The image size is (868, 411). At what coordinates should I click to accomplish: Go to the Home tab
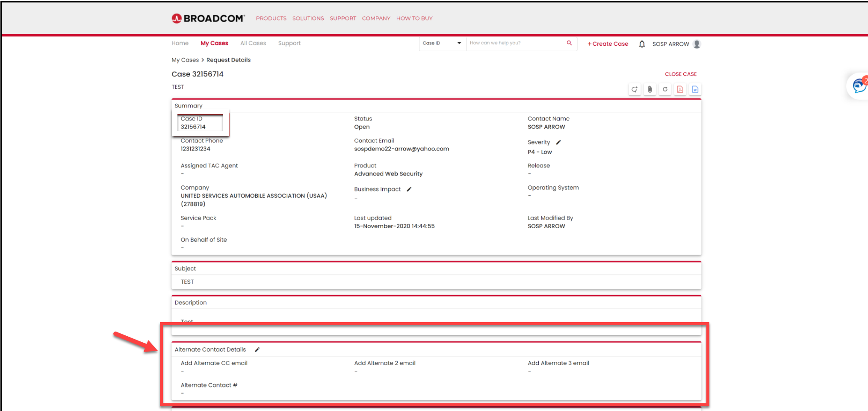(180, 43)
